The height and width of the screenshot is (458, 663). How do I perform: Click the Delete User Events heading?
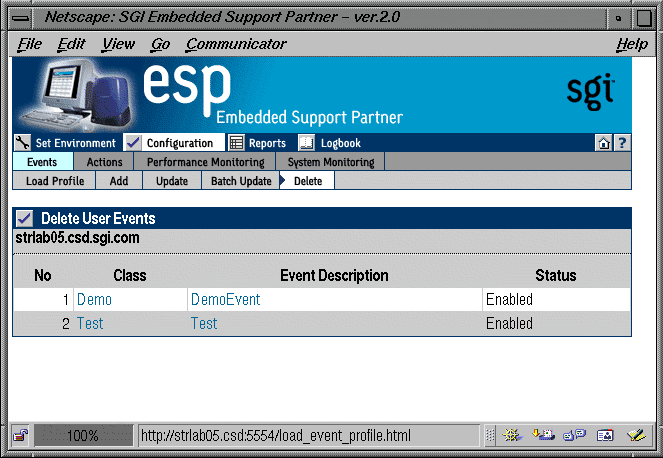98,218
